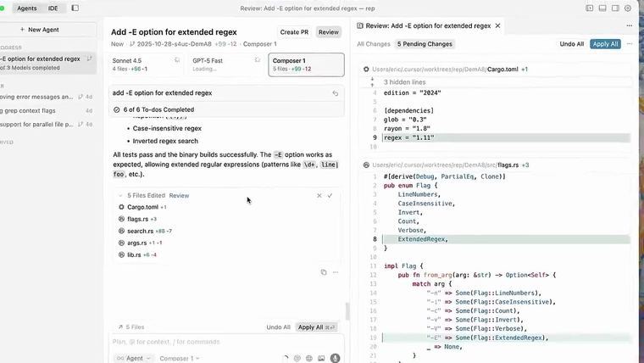Open the 'grep context flags' agent in sidebar
The width and height of the screenshot is (644, 363).
(47, 110)
